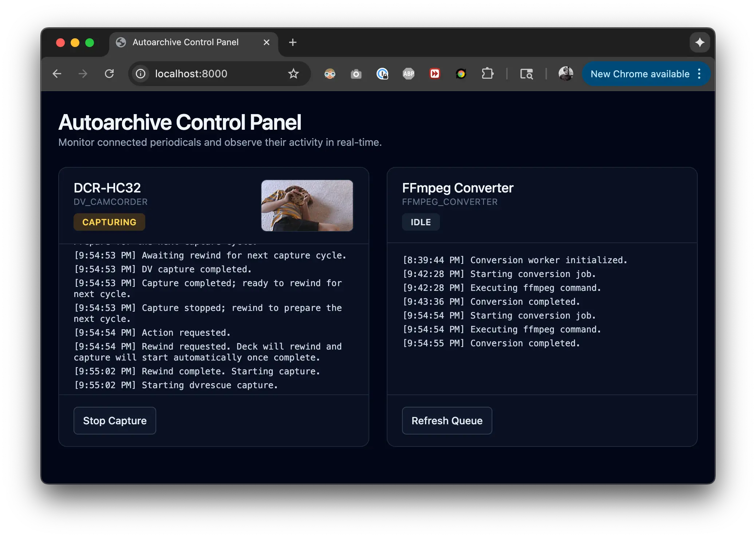Open the camera screenshot extension
Screen dimensions: 756x538
(356, 74)
